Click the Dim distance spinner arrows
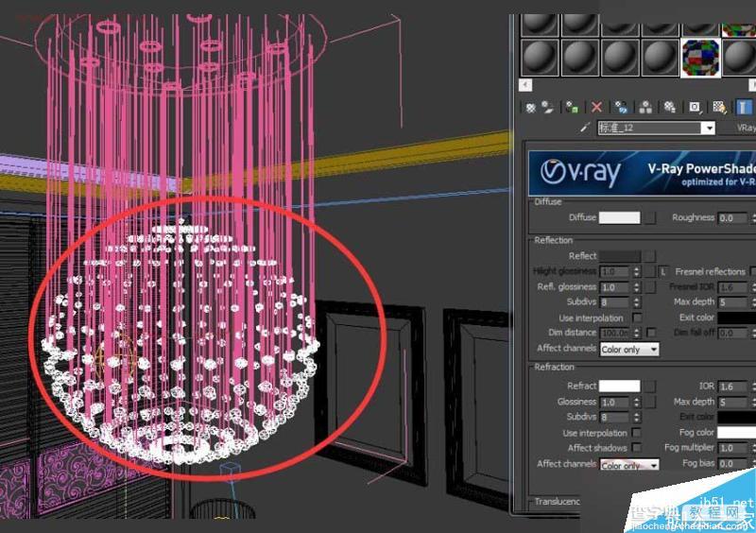The height and width of the screenshot is (533, 756). [637, 333]
